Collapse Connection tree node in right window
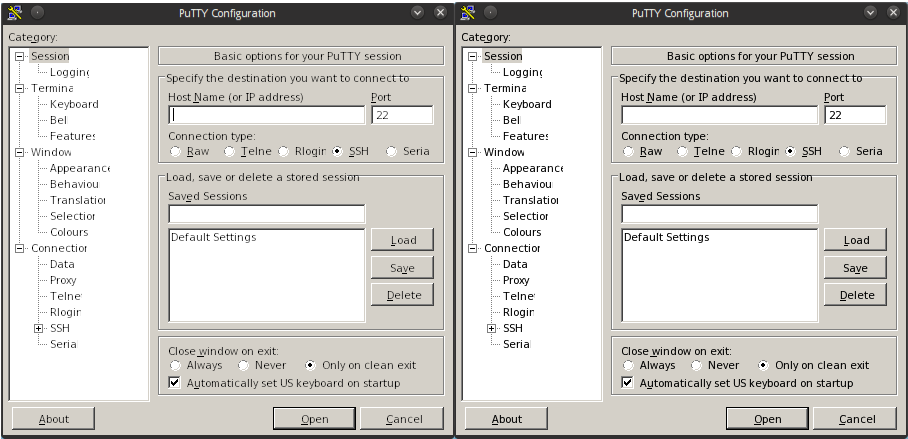The image size is (908, 439). coord(473,248)
